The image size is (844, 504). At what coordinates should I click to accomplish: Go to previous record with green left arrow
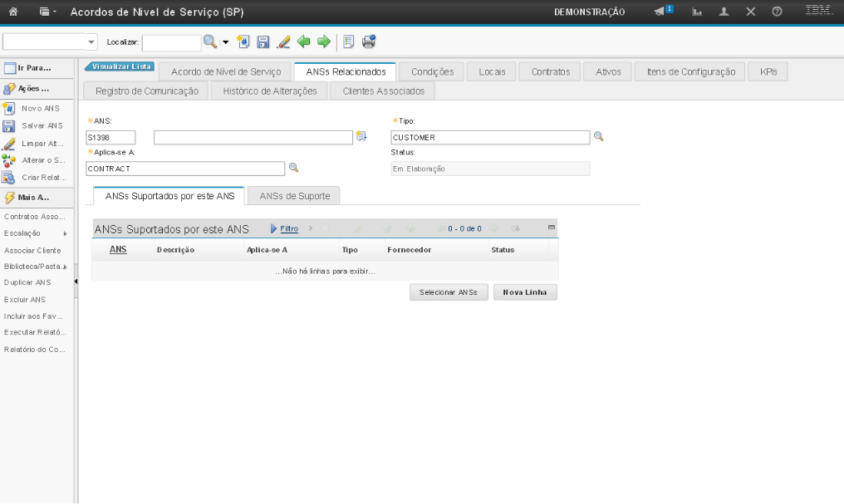click(x=304, y=42)
